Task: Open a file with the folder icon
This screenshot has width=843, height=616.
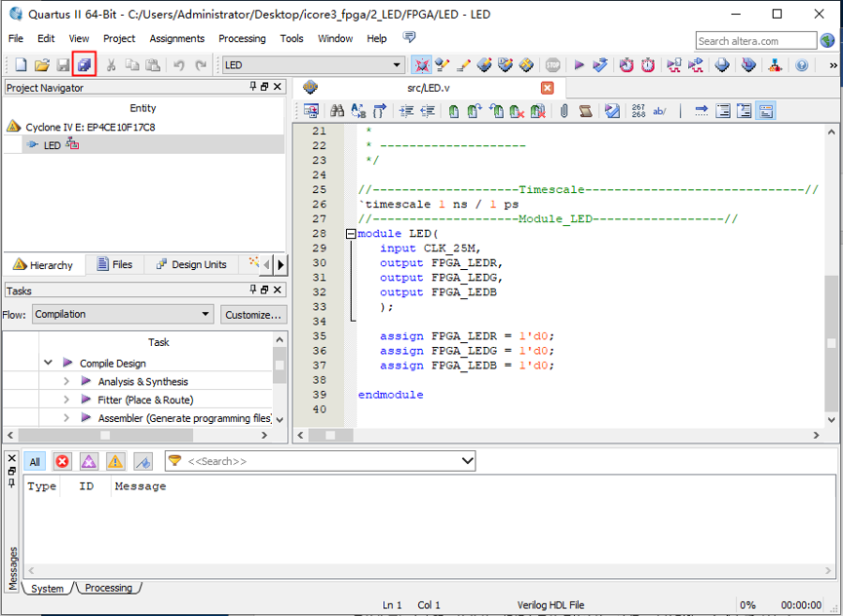Action: click(42, 65)
